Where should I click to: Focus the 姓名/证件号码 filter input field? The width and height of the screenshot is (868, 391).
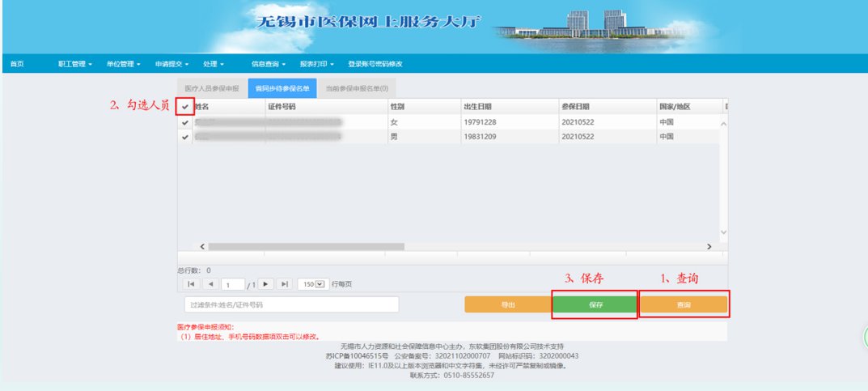(x=291, y=304)
